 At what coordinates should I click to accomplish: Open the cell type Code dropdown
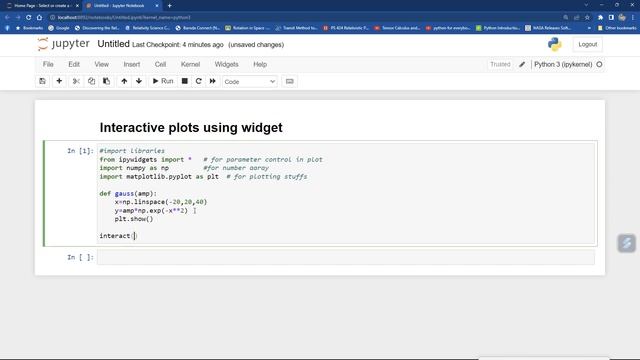coord(249,82)
